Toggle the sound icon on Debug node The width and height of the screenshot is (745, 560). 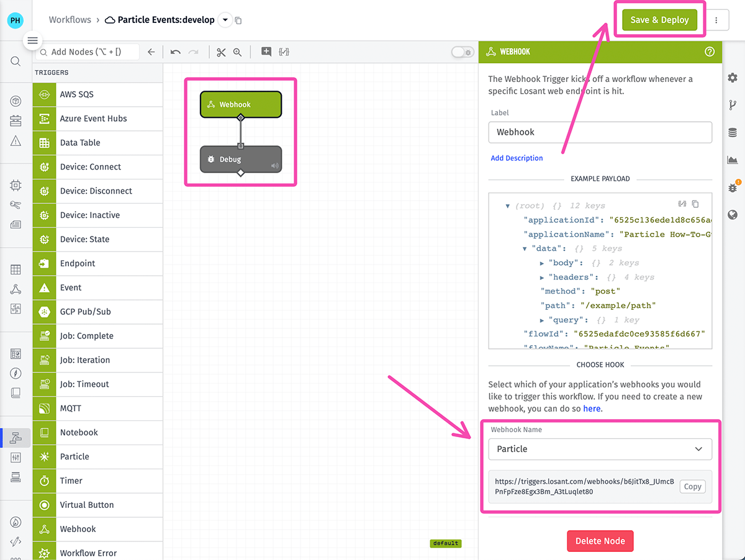click(274, 166)
